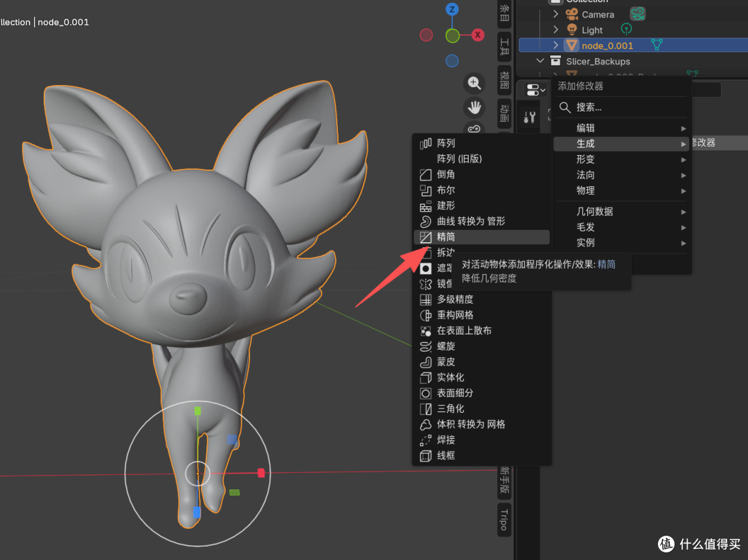This screenshot has width=748, height=560.
Task: Add the Solidify (实体化) modifier
Action: (x=482, y=377)
